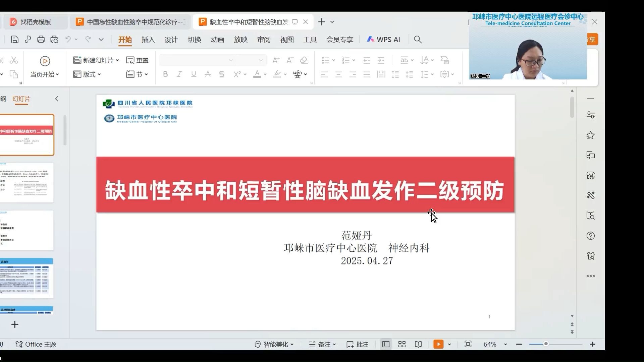Open the font size combo box

click(251, 60)
